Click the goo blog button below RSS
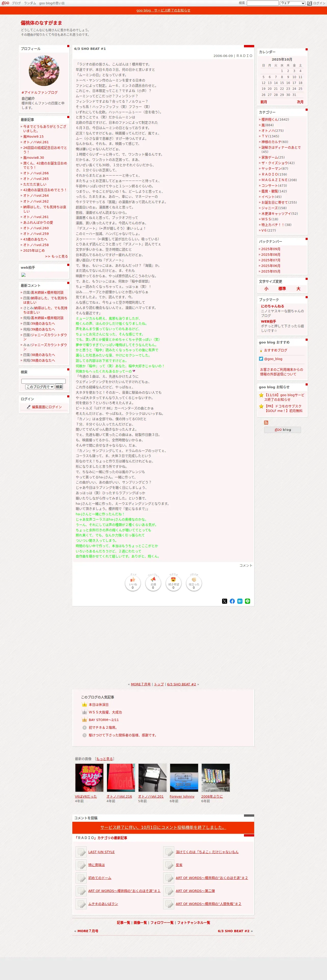This screenshot has width=327, height=980. pyautogui.click(x=282, y=429)
